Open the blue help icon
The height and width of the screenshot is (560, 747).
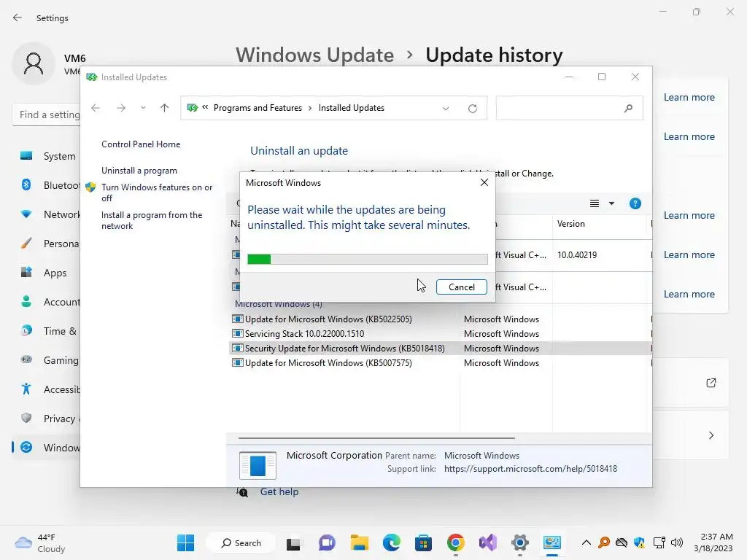(x=635, y=204)
